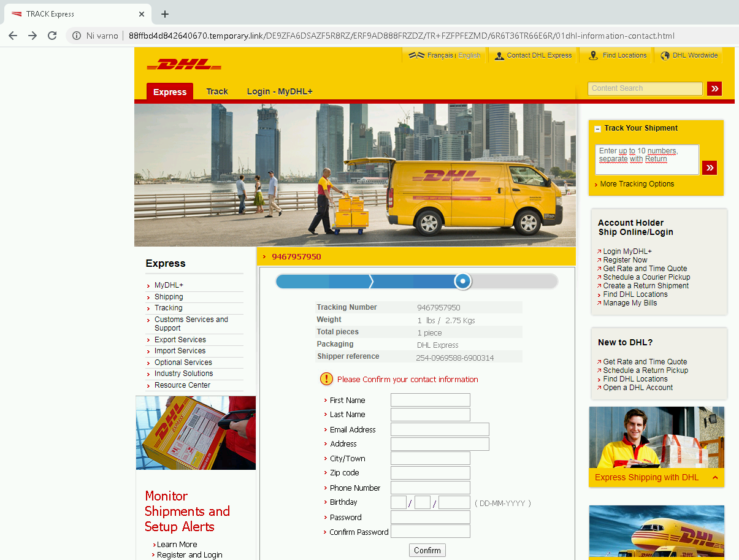The image size is (739, 560).
Task: Reload the page with the refresh icon
Action: [x=52, y=36]
